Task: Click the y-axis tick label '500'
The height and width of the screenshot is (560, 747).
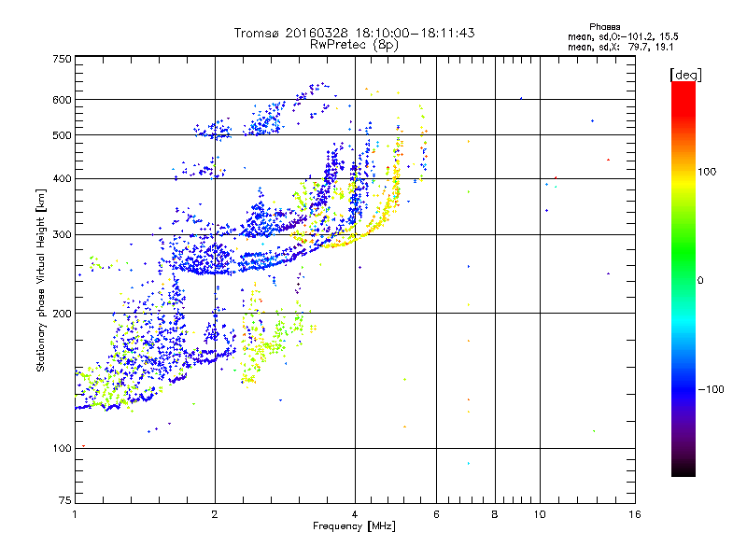Action: 62,135
